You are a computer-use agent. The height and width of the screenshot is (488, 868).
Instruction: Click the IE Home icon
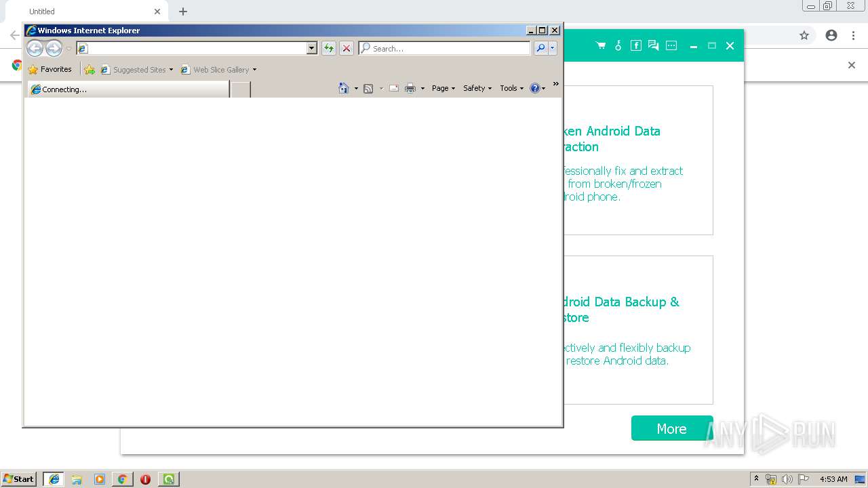[x=344, y=88]
